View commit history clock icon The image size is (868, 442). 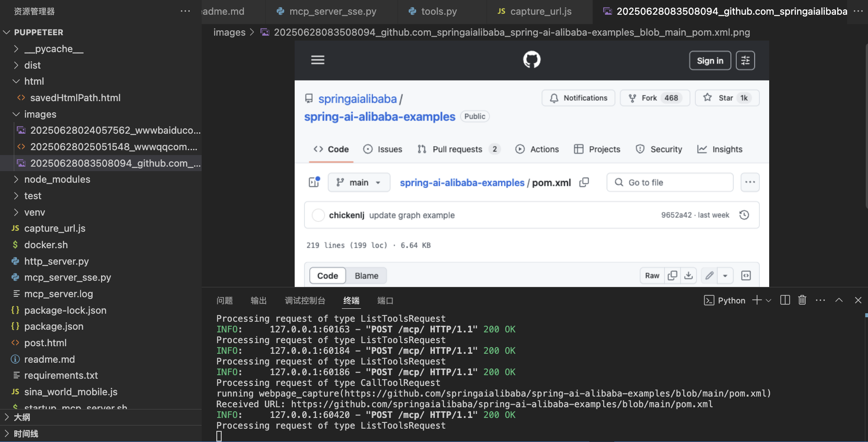(744, 215)
